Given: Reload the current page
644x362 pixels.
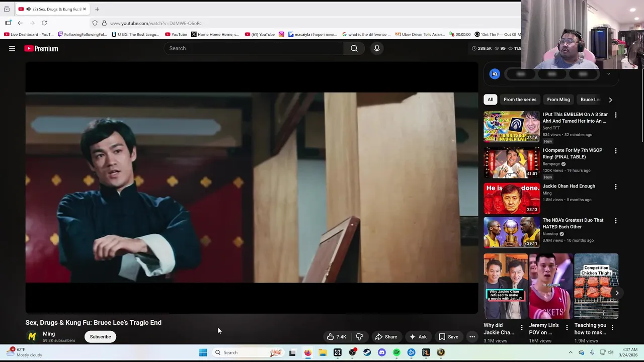Looking at the screenshot, I should (44, 23).
